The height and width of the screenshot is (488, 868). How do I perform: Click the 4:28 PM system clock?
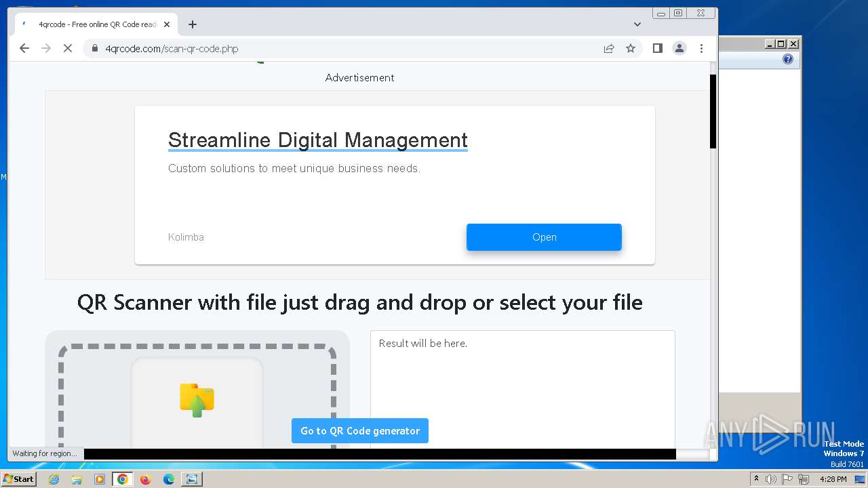click(833, 479)
